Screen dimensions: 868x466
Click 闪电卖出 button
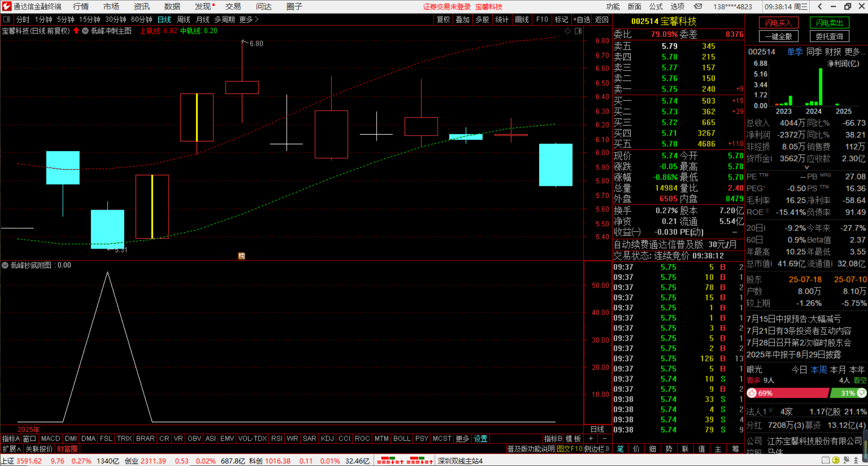(x=830, y=23)
